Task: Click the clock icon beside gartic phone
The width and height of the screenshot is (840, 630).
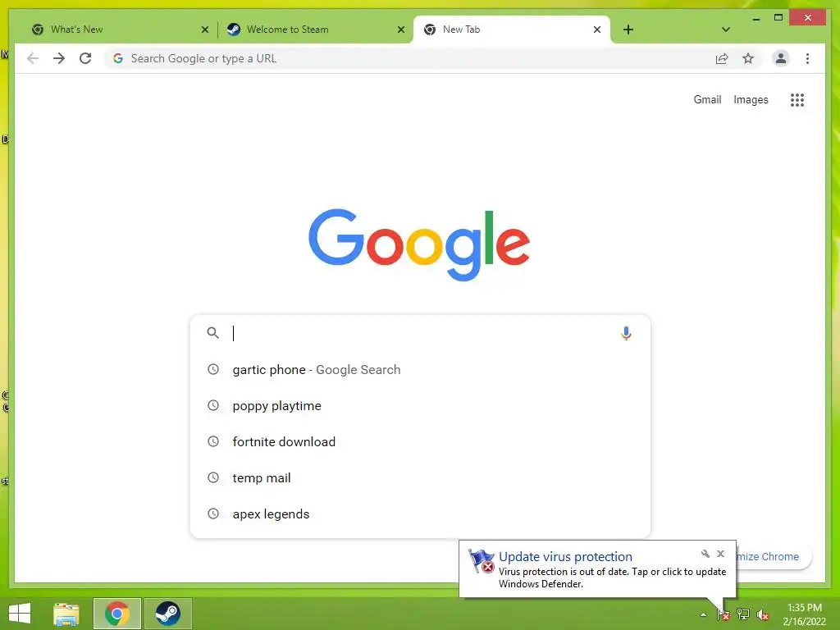Action: (213, 369)
